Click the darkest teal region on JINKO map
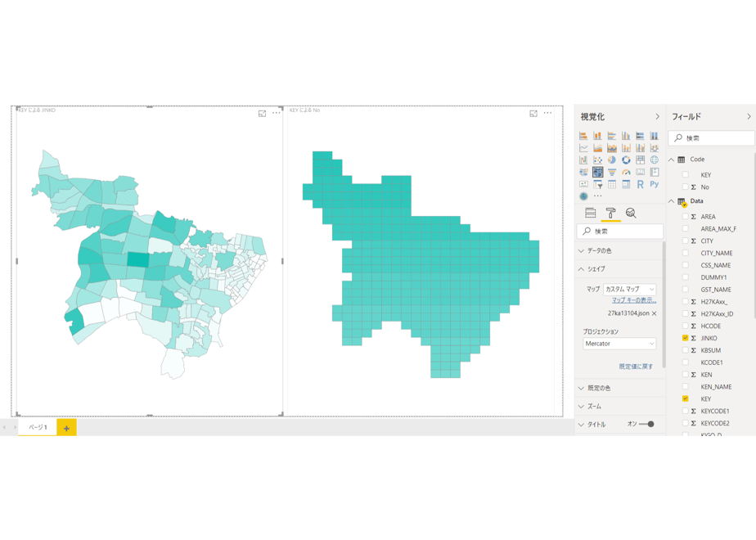Viewport: 756px width, 540px height. [138, 259]
